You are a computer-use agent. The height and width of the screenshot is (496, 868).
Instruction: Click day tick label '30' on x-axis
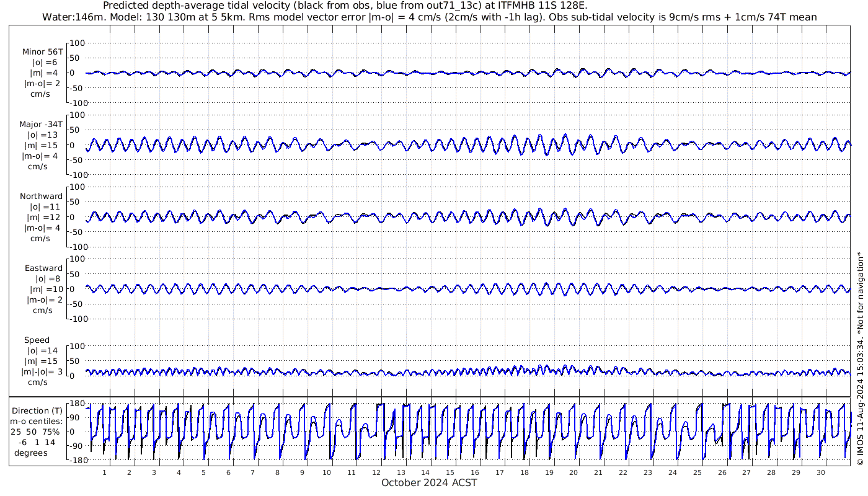tap(821, 472)
